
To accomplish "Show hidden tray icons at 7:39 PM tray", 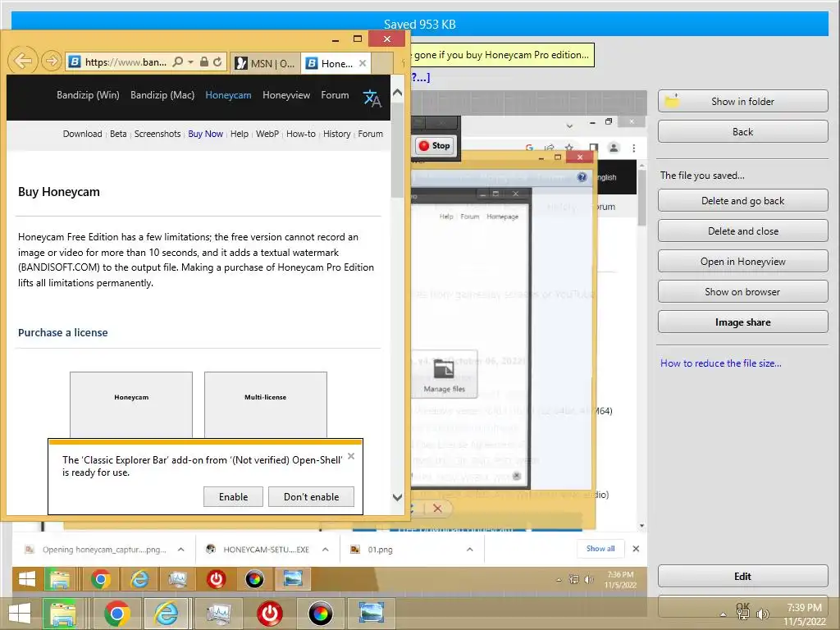I will [724, 614].
